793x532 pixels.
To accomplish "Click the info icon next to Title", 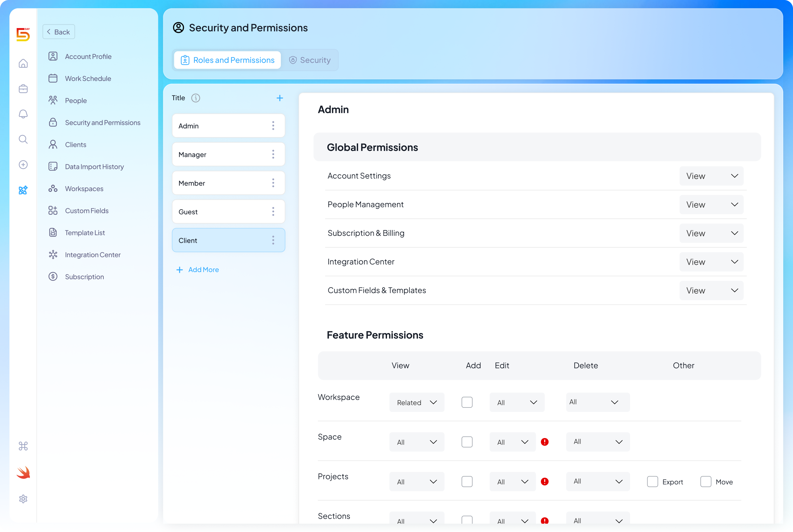I will (x=195, y=98).
